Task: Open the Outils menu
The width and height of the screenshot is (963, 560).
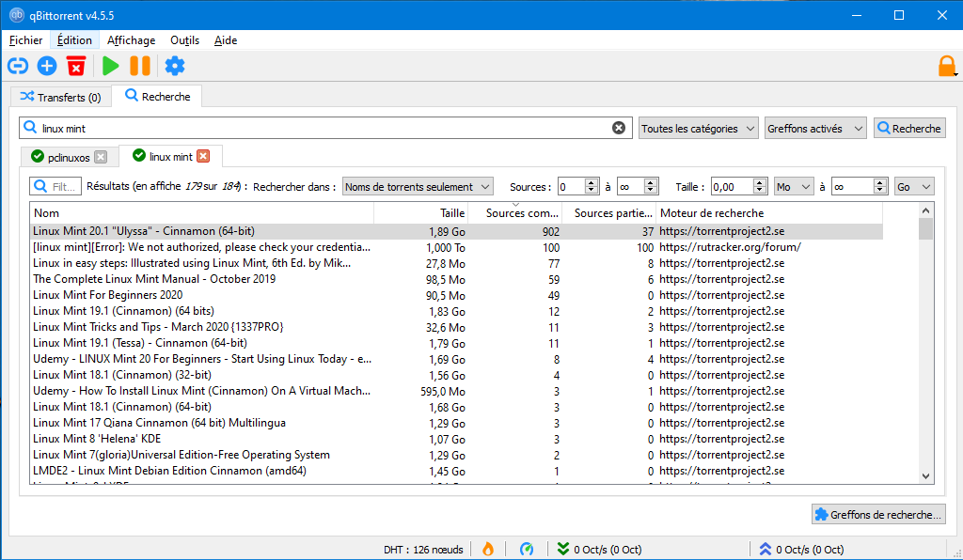Action: 184,40
